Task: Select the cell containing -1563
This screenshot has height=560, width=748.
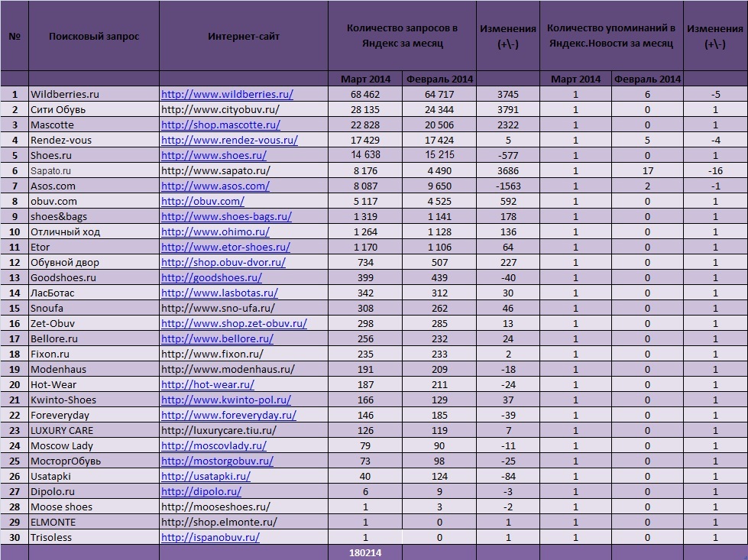Action: click(507, 186)
